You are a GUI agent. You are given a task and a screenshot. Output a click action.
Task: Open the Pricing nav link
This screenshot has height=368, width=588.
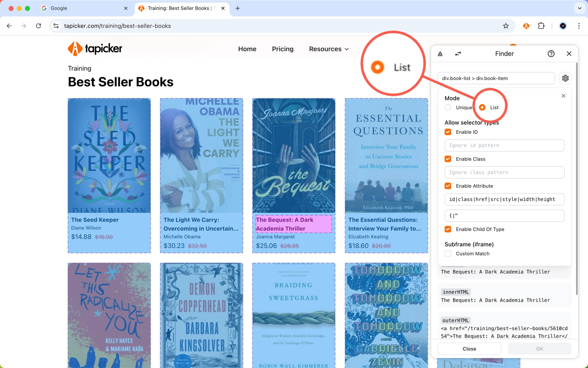coord(283,49)
